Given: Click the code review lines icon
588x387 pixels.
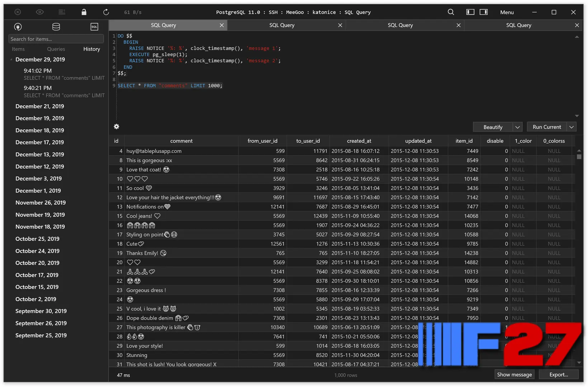Looking at the screenshot, I should coord(62,12).
